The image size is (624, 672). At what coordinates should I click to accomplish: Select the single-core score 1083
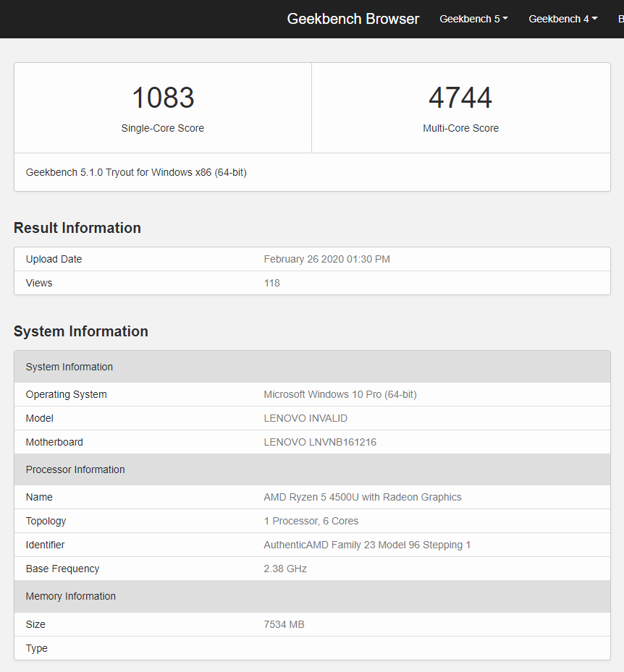point(163,98)
